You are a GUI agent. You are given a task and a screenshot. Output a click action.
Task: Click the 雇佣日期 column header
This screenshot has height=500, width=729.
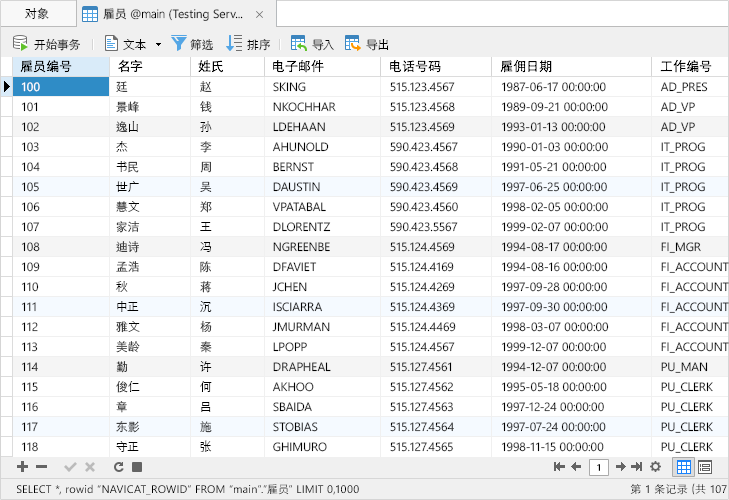click(571, 67)
